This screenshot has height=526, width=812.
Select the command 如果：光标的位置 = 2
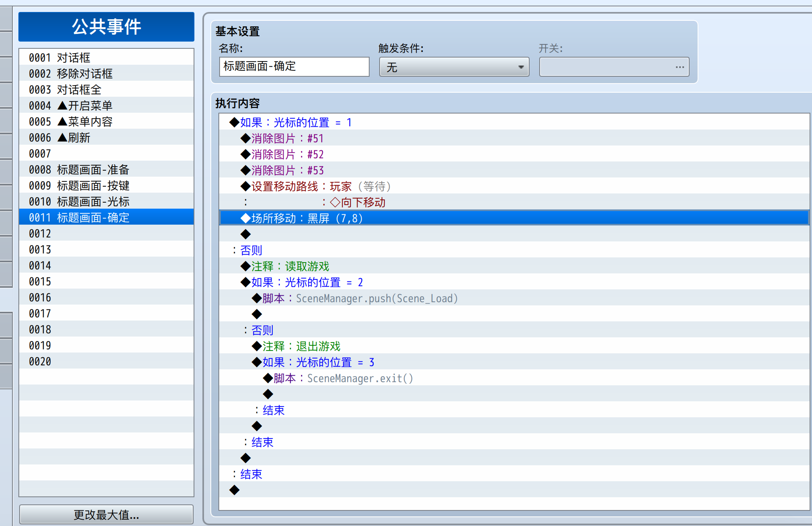[514, 282]
